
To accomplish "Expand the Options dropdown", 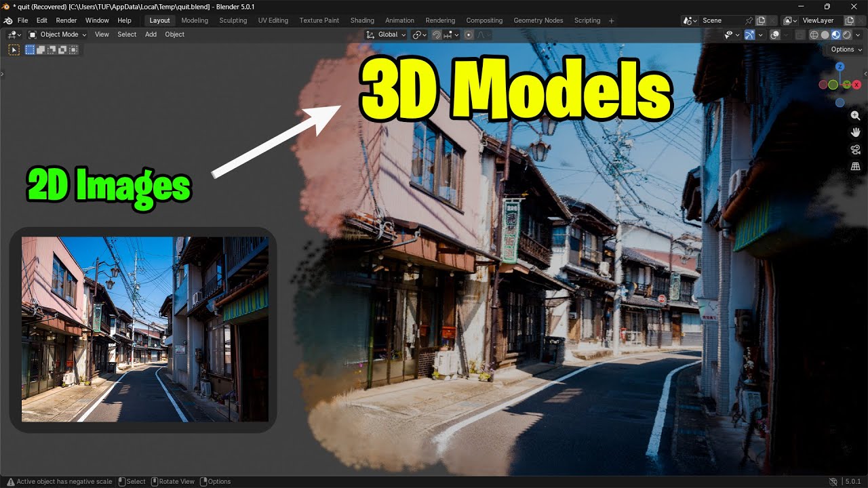I will pyautogui.click(x=846, y=49).
